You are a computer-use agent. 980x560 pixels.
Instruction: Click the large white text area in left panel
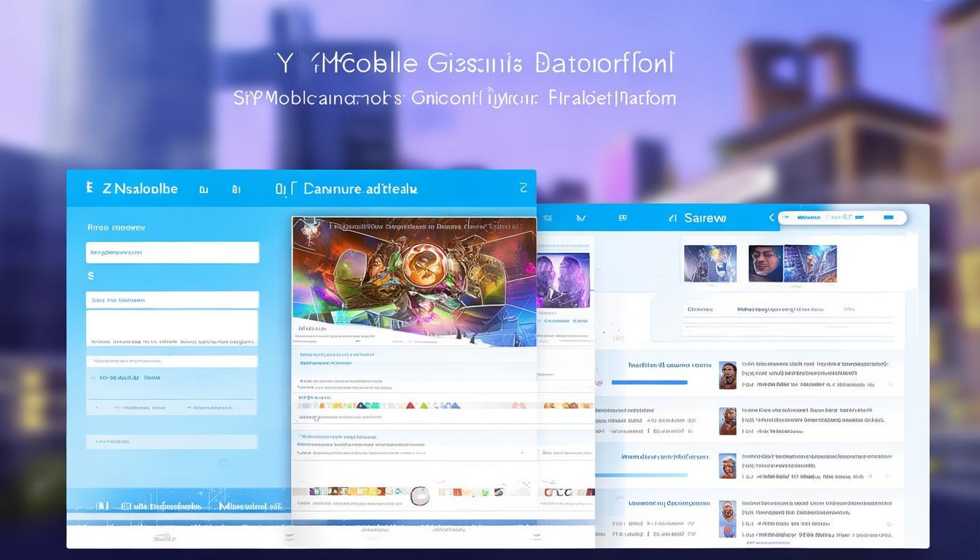click(x=172, y=327)
